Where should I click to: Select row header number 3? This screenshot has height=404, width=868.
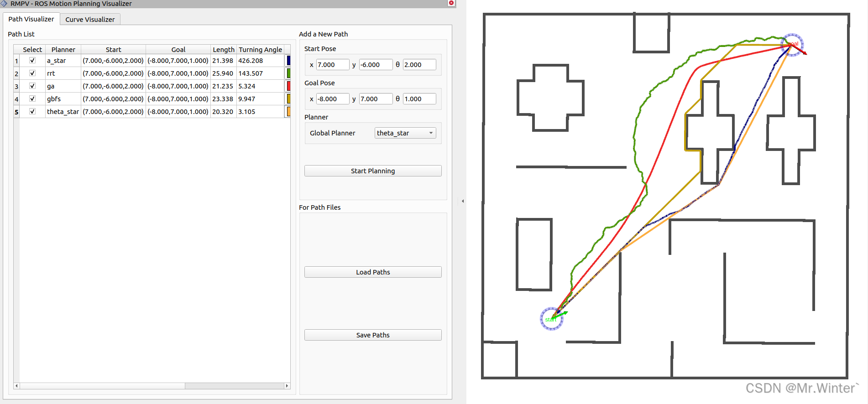coord(16,86)
